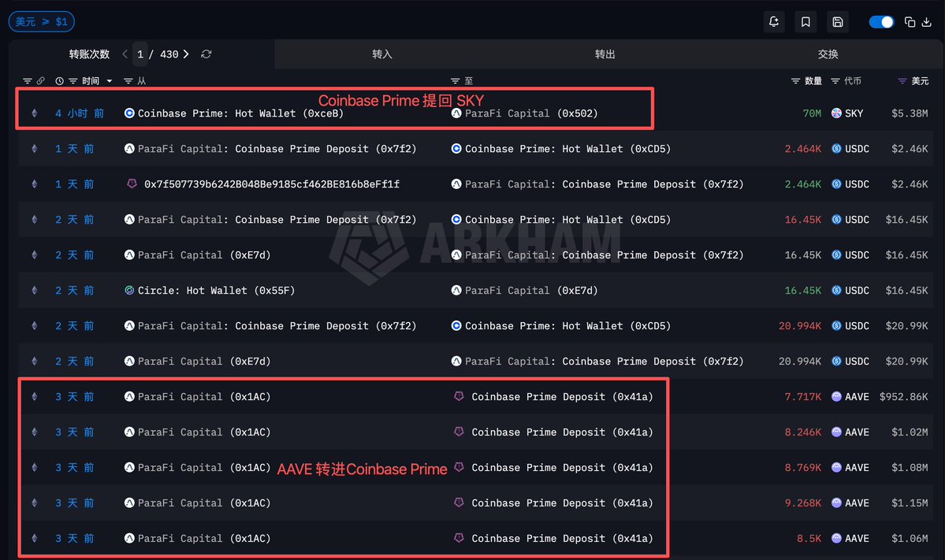Screen dimensions: 945x560
Task: Click the SKY token name
Action: tap(854, 113)
